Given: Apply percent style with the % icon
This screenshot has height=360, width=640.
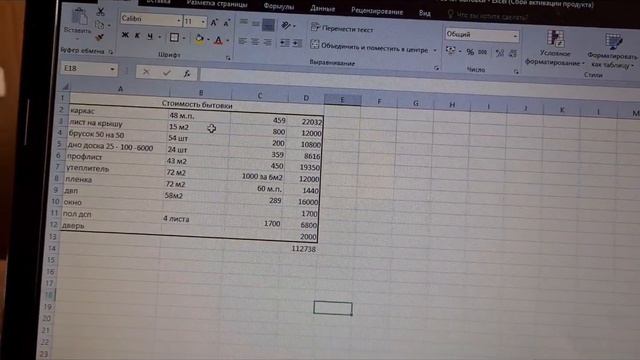Looking at the screenshot, I should 470,51.
